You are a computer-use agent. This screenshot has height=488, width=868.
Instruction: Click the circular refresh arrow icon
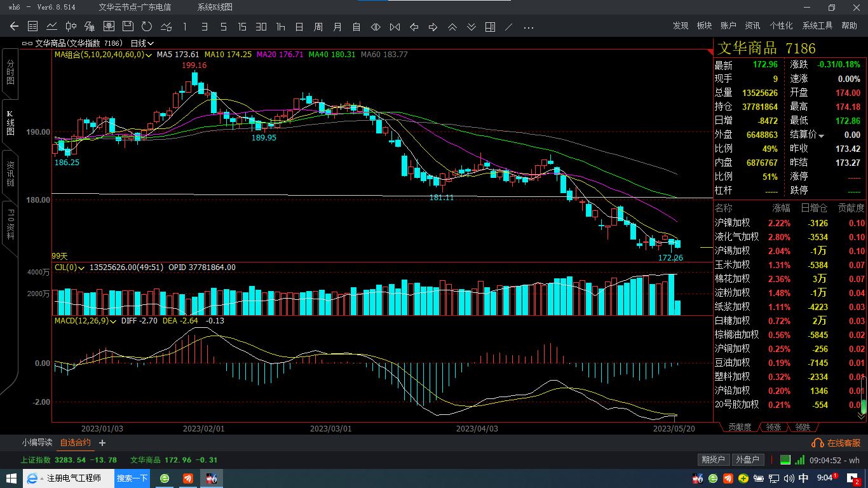point(147,27)
